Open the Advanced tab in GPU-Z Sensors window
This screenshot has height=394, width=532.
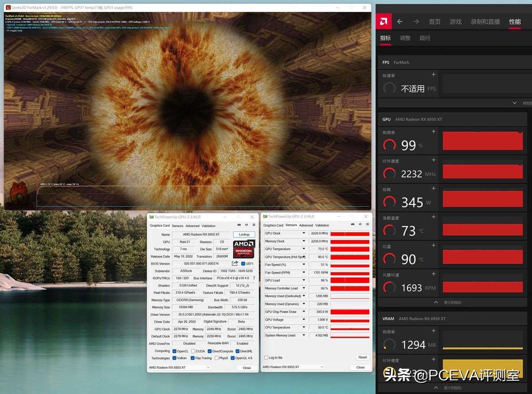coord(306,225)
